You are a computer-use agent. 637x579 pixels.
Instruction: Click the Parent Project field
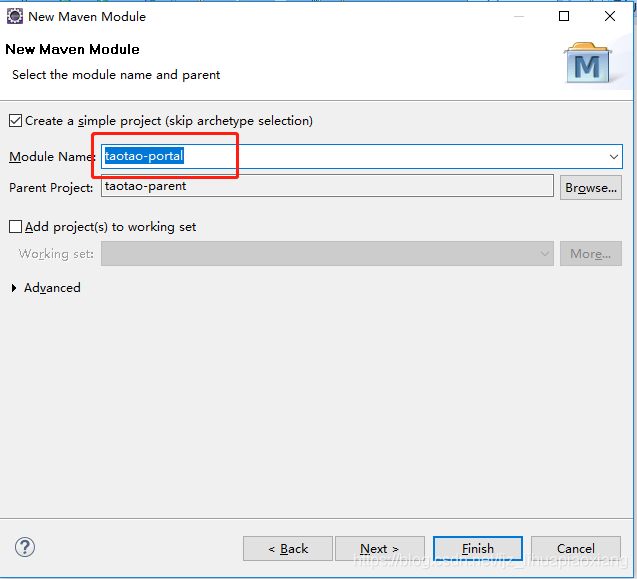[x=327, y=186]
